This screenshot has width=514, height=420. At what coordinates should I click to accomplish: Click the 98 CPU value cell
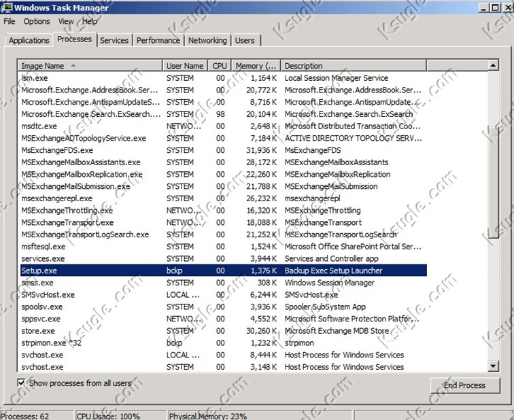pos(220,114)
